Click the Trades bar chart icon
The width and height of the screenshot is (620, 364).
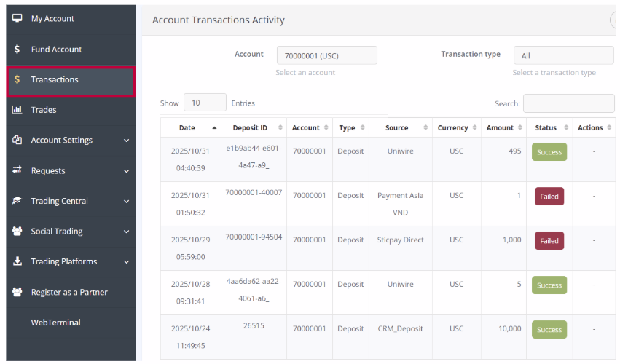tap(17, 110)
